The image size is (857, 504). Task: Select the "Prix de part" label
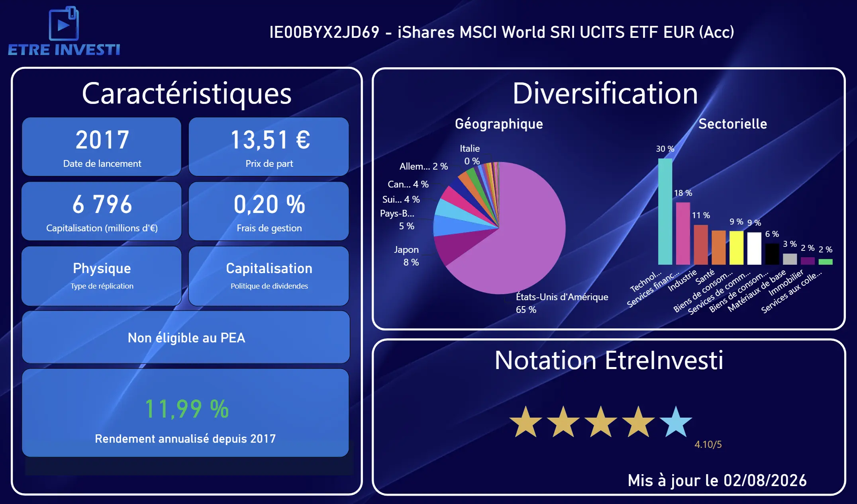[269, 164]
